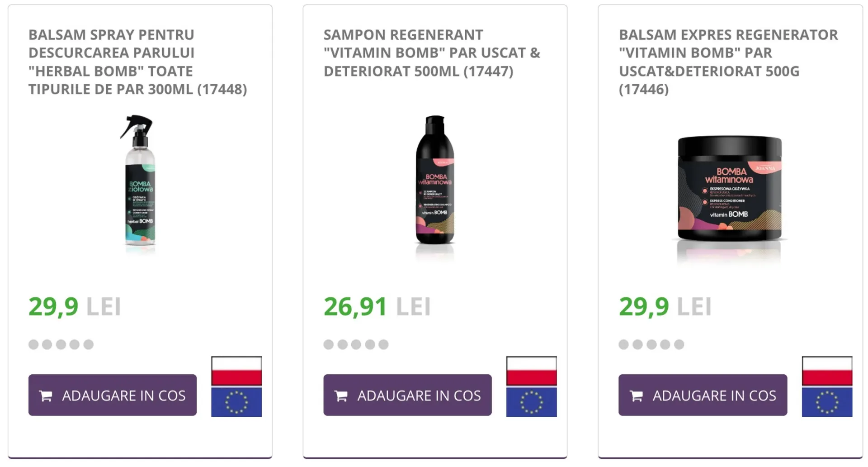Image resolution: width=868 pixels, height=467 pixels.
Task: Open Balsam Expres Regenerator product title
Action: (x=728, y=62)
